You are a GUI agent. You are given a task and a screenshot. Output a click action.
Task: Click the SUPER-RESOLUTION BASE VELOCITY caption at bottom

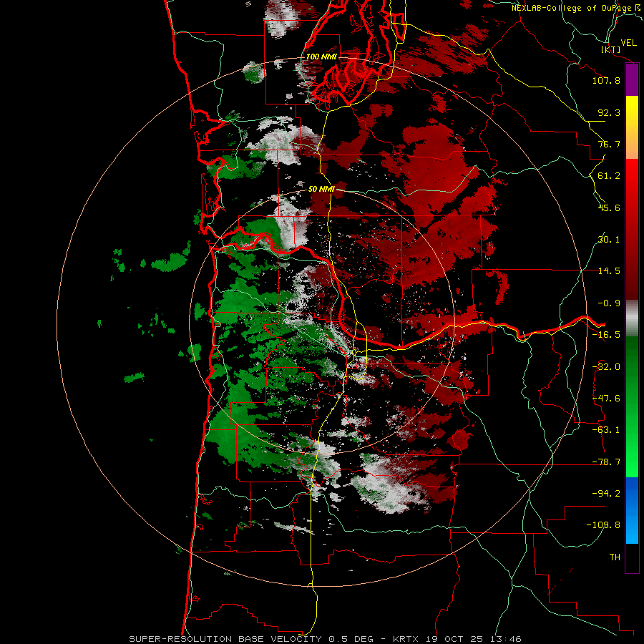326,639
